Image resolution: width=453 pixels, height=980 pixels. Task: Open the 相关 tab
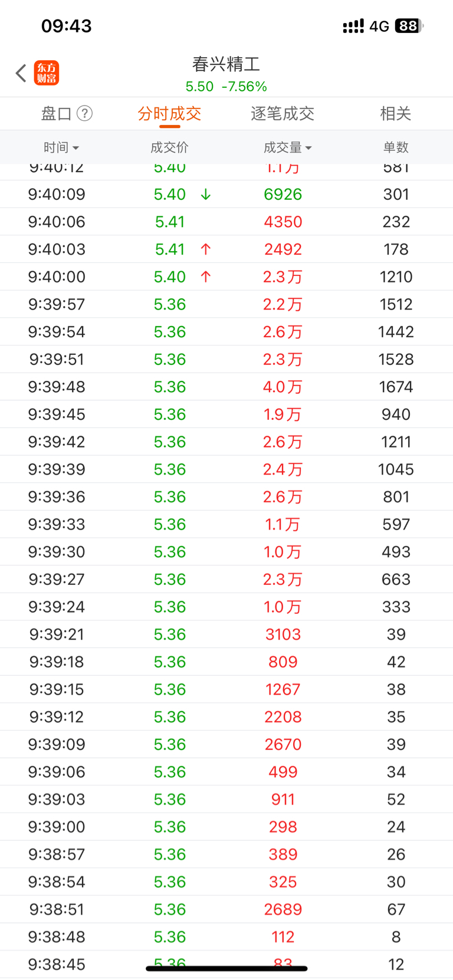395,113
